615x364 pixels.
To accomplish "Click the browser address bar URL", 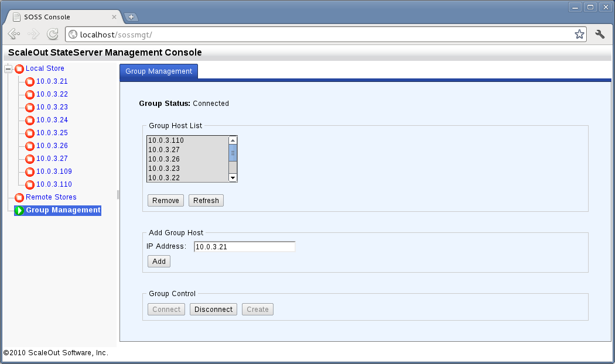I will [116, 35].
